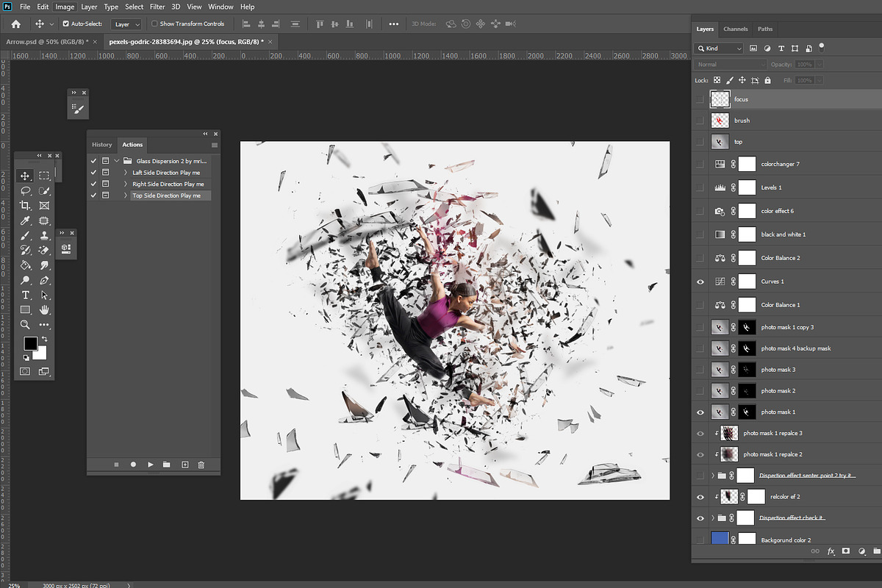Add a layer mask at panel bottom

click(x=846, y=551)
